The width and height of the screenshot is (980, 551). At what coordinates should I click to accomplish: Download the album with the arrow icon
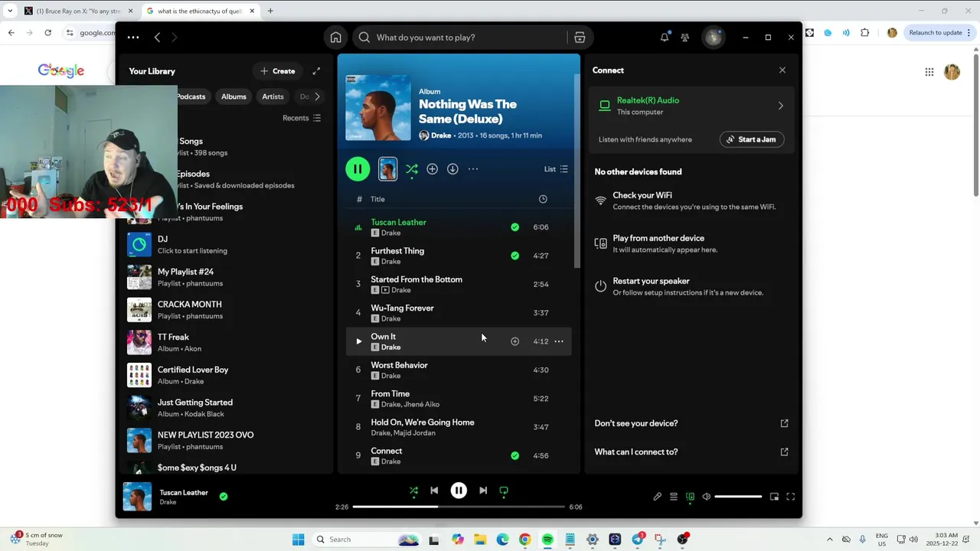point(452,169)
